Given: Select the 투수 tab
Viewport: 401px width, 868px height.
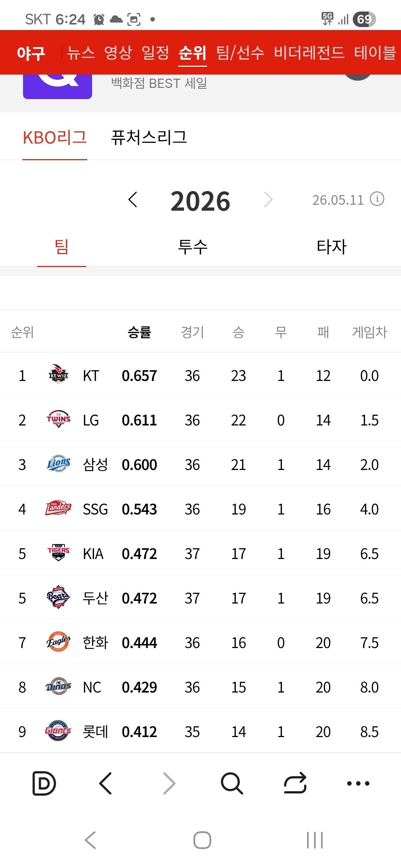Looking at the screenshot, I should (193, 247).
